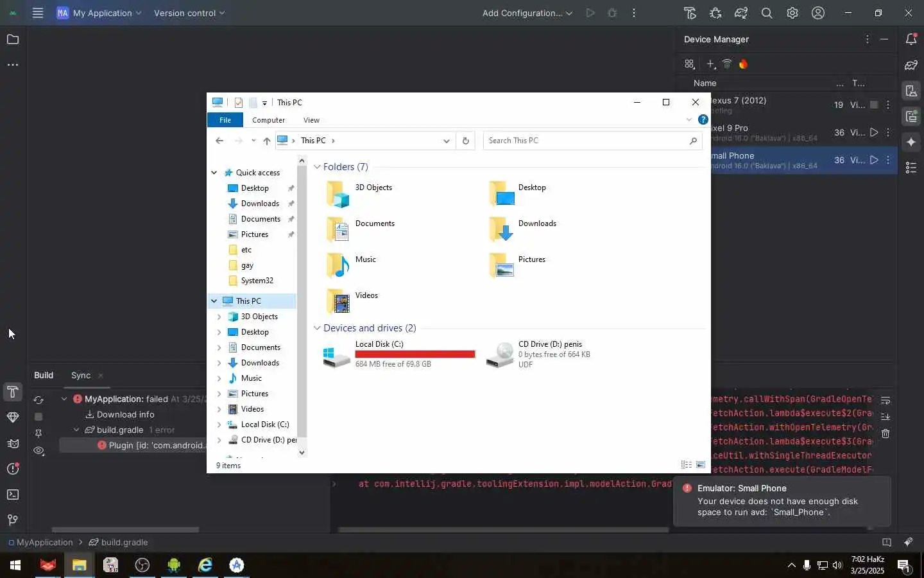Click Clear All trash icon in build output

(x=886, y=434)
